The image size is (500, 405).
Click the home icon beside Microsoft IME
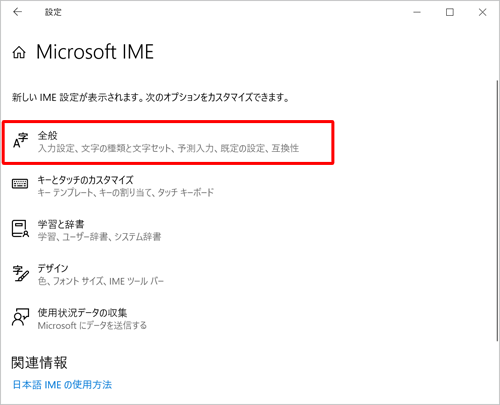tap(19, 52)
